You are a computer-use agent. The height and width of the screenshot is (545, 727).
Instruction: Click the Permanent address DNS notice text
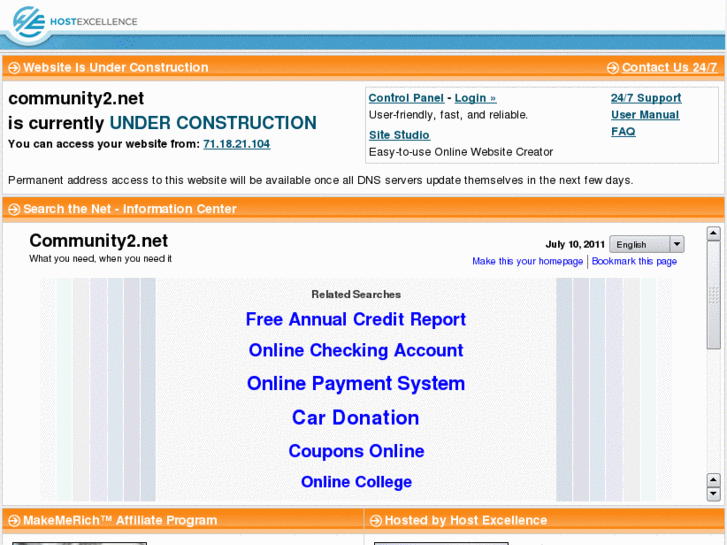tap(320, 180)
